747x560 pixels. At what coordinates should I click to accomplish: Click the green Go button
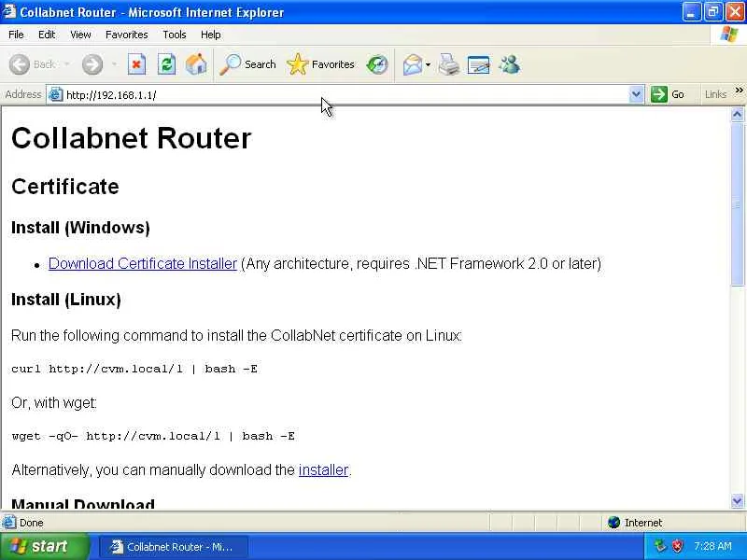668,94
